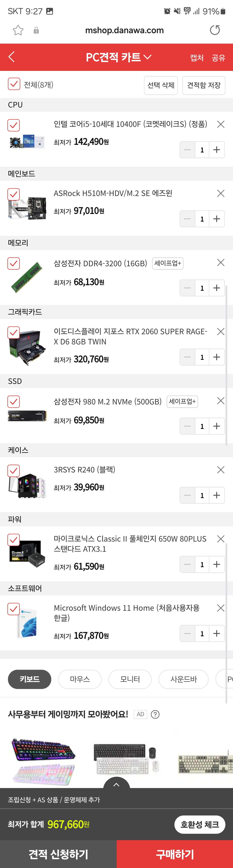The width and height of the screenshot is (233, 868).
Task: Select the 모니터 category tab
Action: (x=130, y=679)
